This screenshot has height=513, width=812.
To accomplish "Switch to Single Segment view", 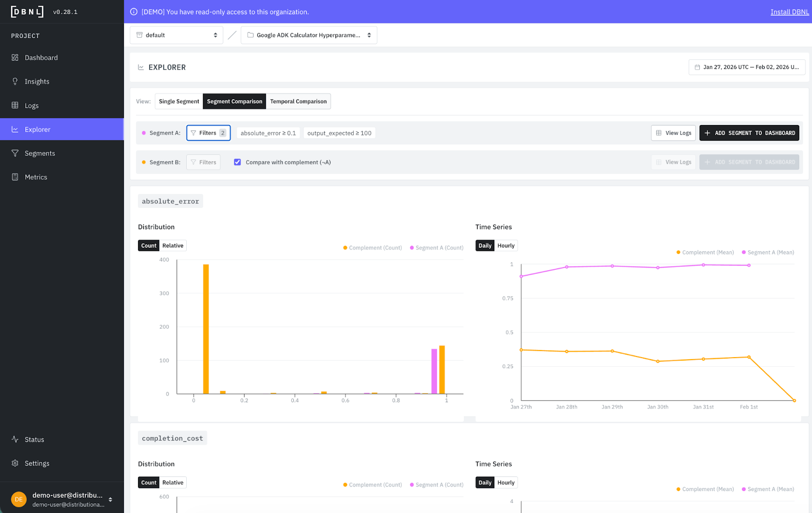I will [x=179, y=102].
